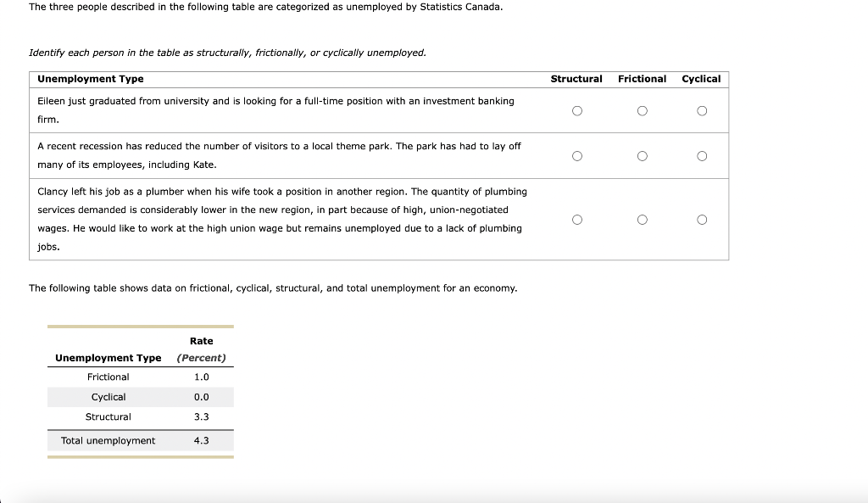Click the Cyclical 0.0 rate cell
Image resolution: width=868 pixels, height=503 pixels.
[x=201, y=396]
